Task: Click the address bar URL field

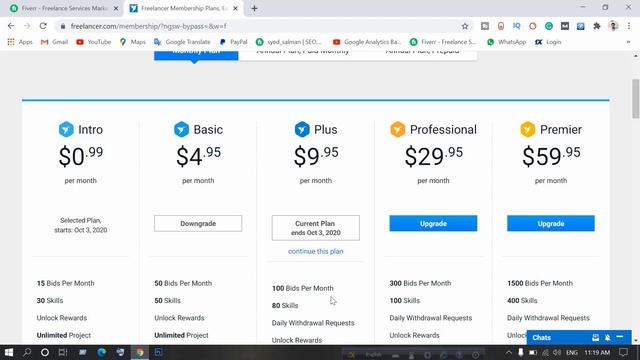Action: click(261, 26)
